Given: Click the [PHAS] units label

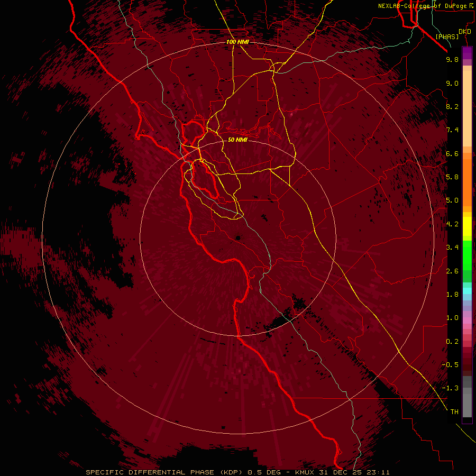Looking at the screenshot, I should click(x=447, y=36).
